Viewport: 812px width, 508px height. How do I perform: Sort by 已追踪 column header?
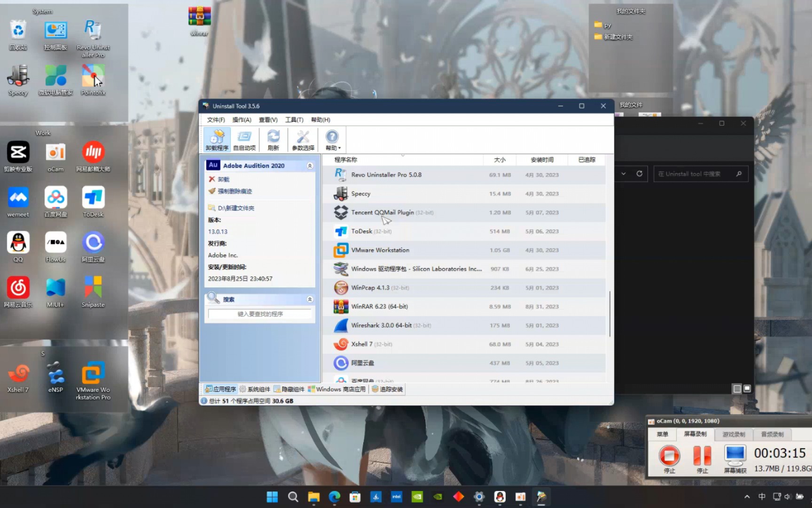(586, 160)
